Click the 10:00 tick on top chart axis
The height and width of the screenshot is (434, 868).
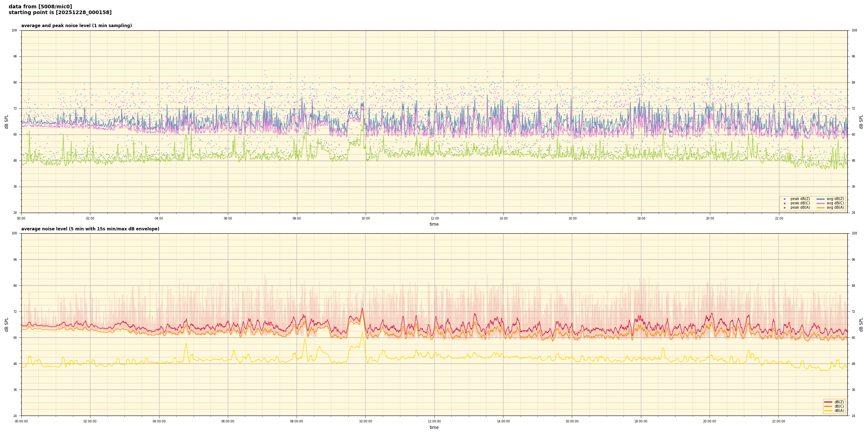pos(366,218)
